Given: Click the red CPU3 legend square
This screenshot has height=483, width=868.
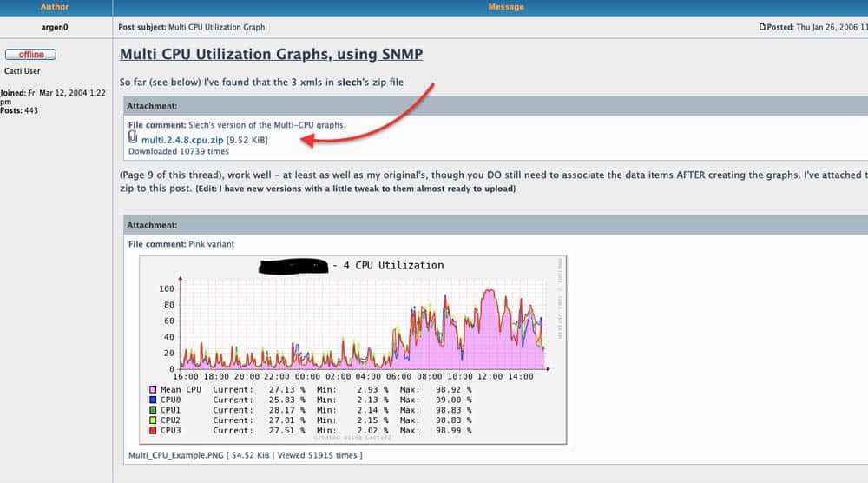Looking at the screenshot, I should (153, 430).
